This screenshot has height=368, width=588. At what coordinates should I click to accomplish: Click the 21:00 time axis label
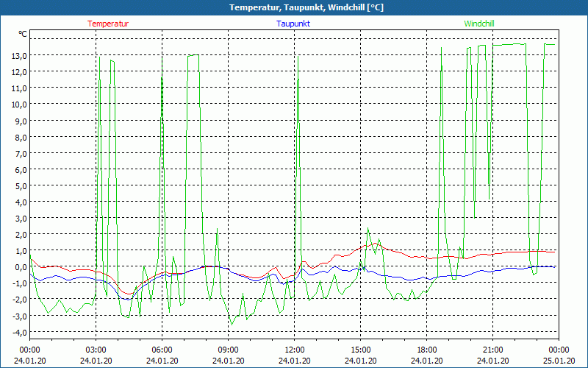click(x=492, y=350)
